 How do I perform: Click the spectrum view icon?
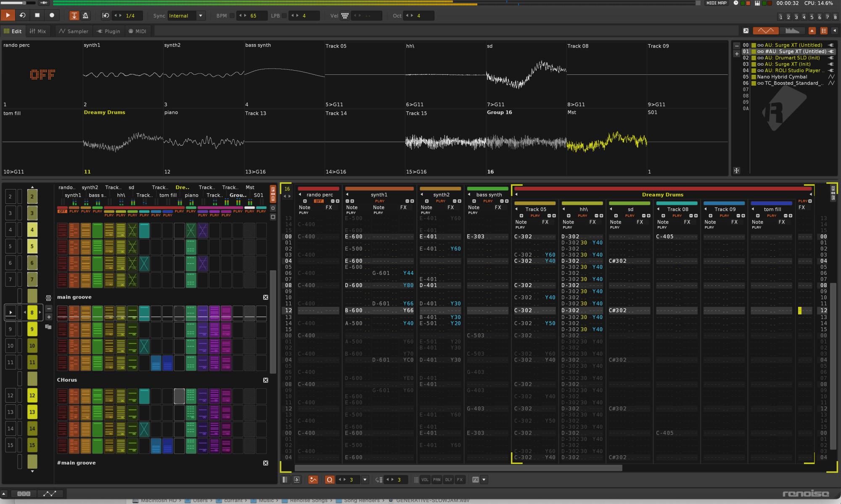(792, 31)
